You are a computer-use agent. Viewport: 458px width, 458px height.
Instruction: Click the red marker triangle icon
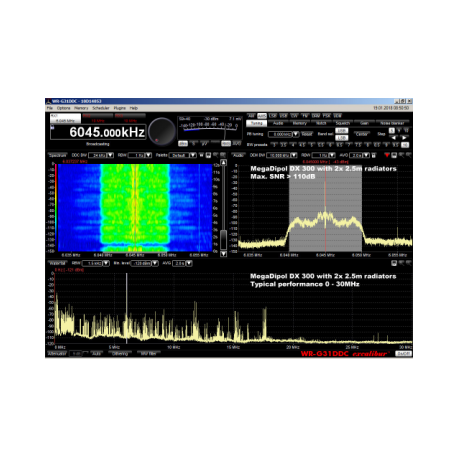tap(387, 155)
